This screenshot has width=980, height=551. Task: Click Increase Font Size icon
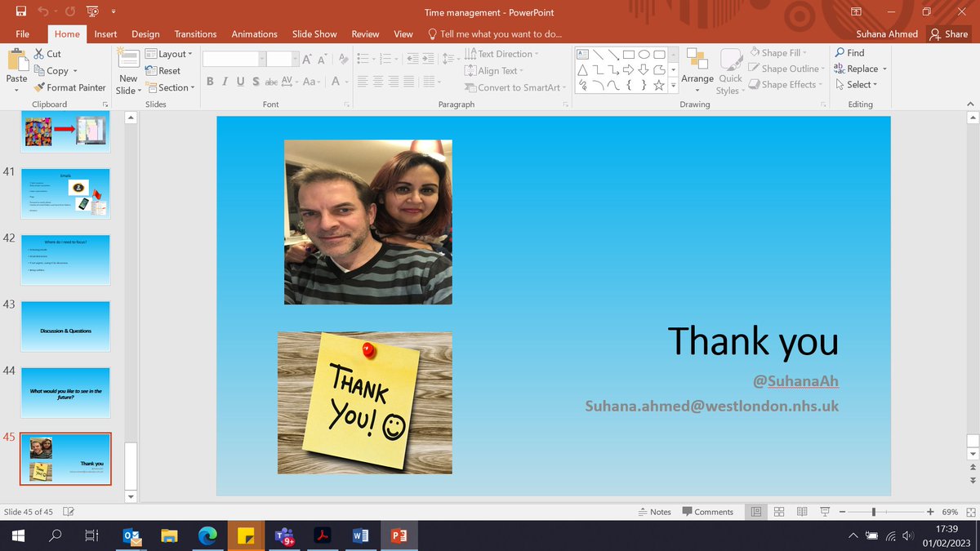click(x=307, y=59)
